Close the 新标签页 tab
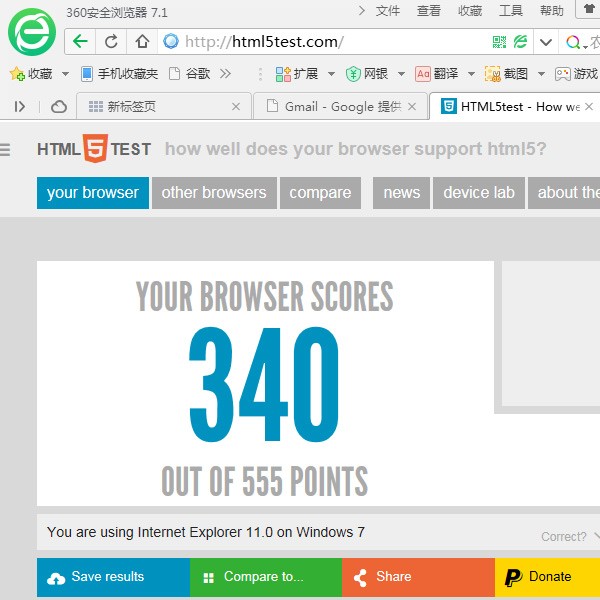 coord(236,107)
